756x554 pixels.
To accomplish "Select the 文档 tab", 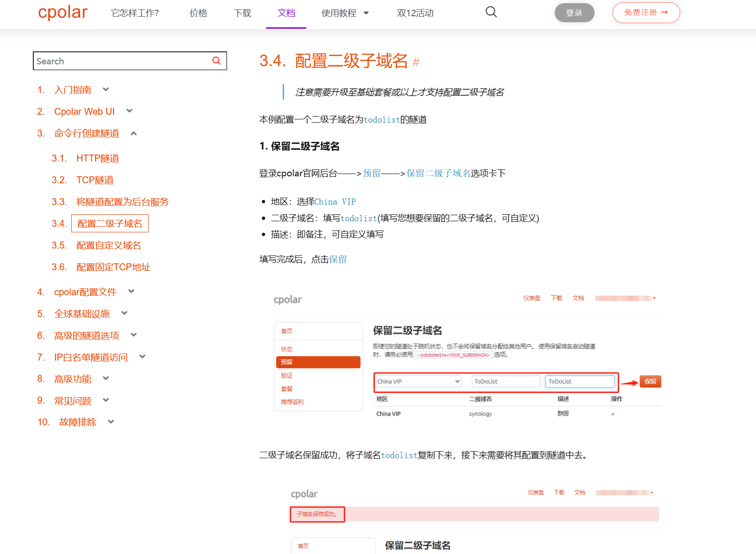I will [x=286, y=13].
